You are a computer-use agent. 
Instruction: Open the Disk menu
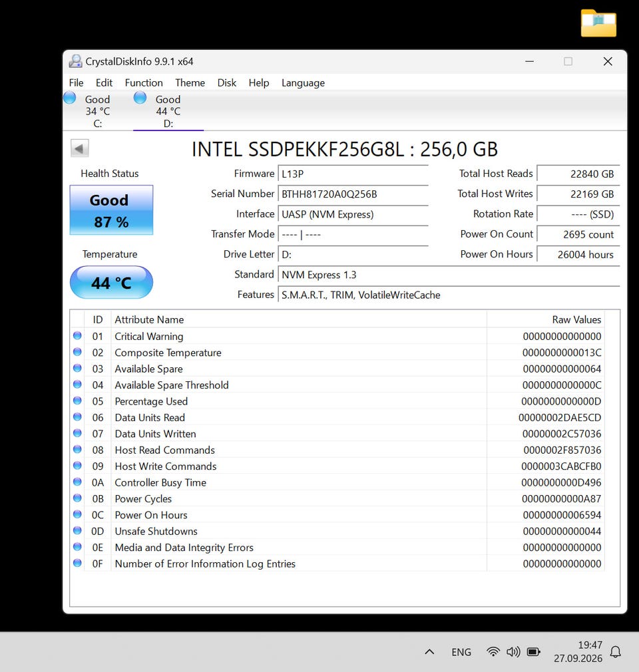coord(226,83)
